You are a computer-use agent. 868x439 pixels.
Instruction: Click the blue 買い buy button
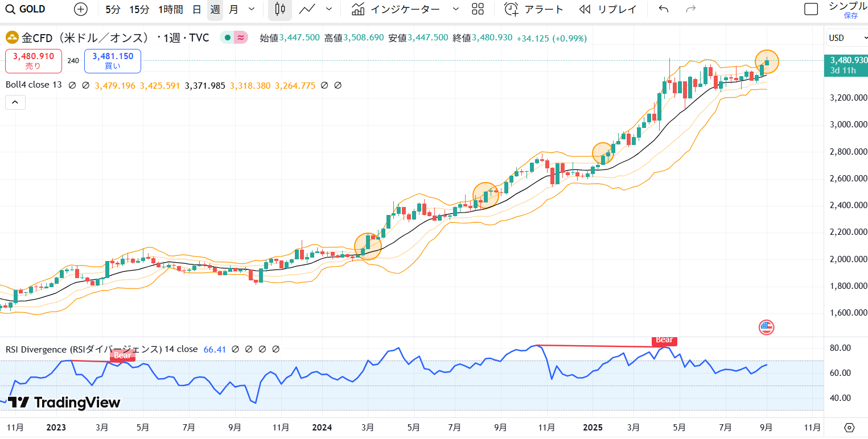[113, 61]
